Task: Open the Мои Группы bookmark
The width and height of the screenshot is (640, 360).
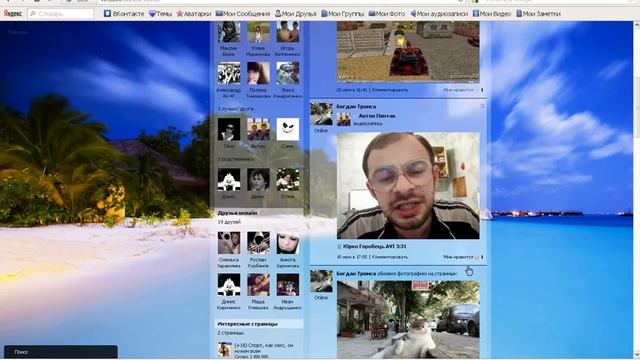Action: [x=342, y=13]
